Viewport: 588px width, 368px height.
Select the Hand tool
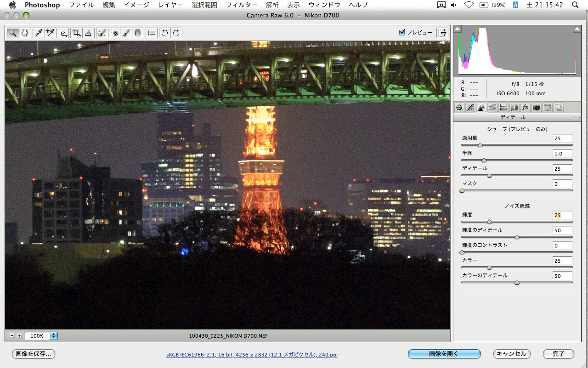pos(24,33)
